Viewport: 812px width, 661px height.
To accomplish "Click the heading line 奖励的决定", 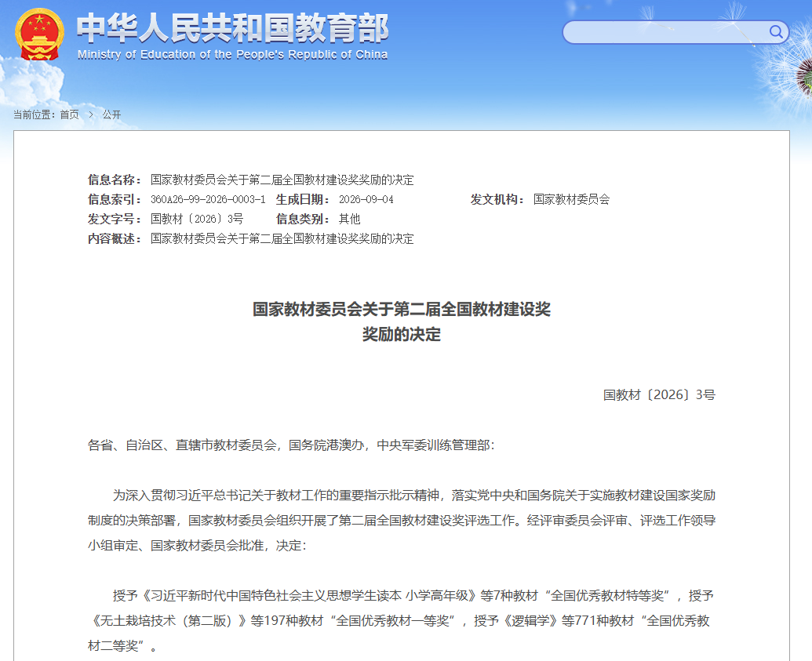I will click(402, 334).
